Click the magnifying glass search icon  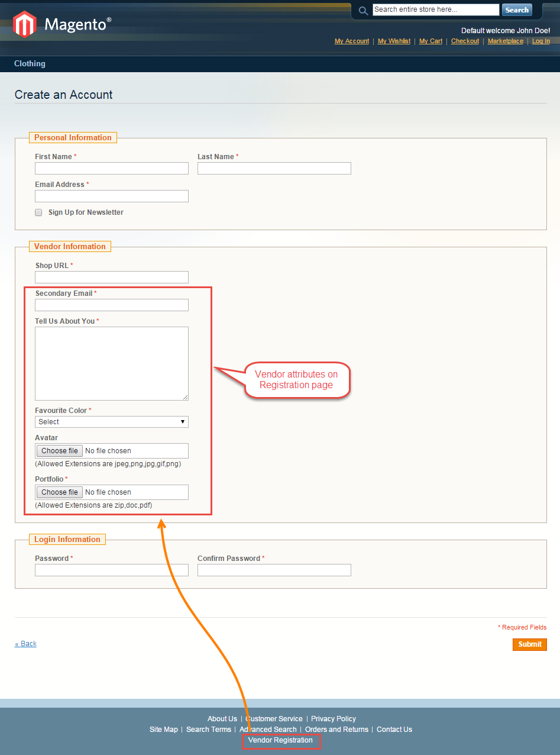coord(362,10)
